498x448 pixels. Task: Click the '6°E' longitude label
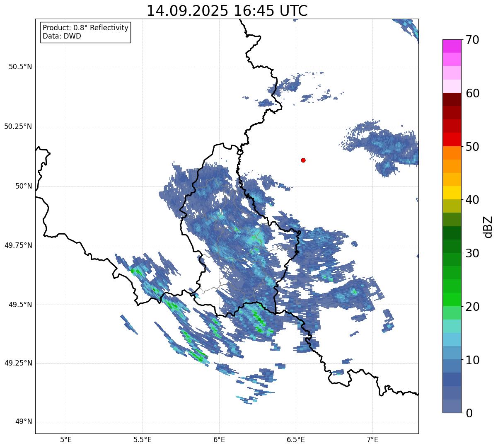[x=219, y=439]
